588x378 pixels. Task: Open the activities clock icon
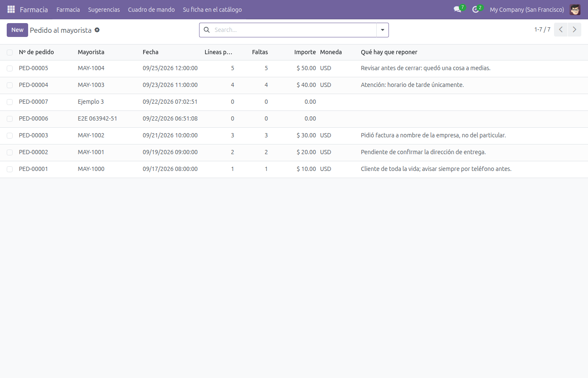(475, 9)
